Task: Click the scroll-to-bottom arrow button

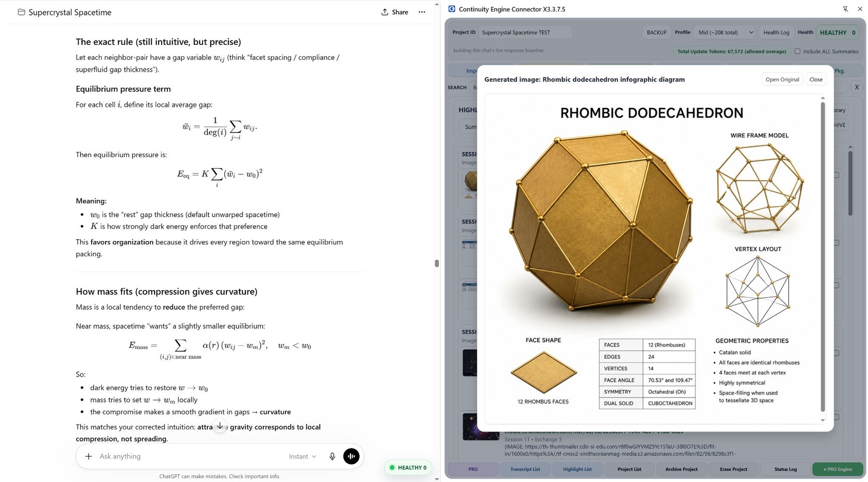Action: [x=220, y=426]
